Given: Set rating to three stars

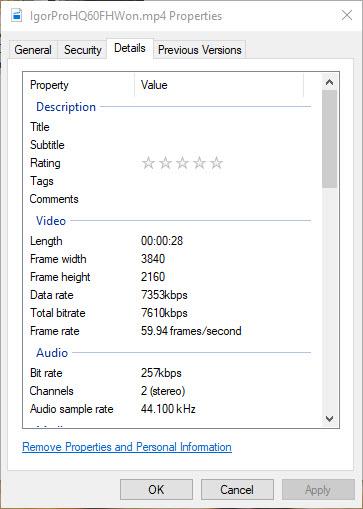Looking at the screenshot, I should click(183, 163).
